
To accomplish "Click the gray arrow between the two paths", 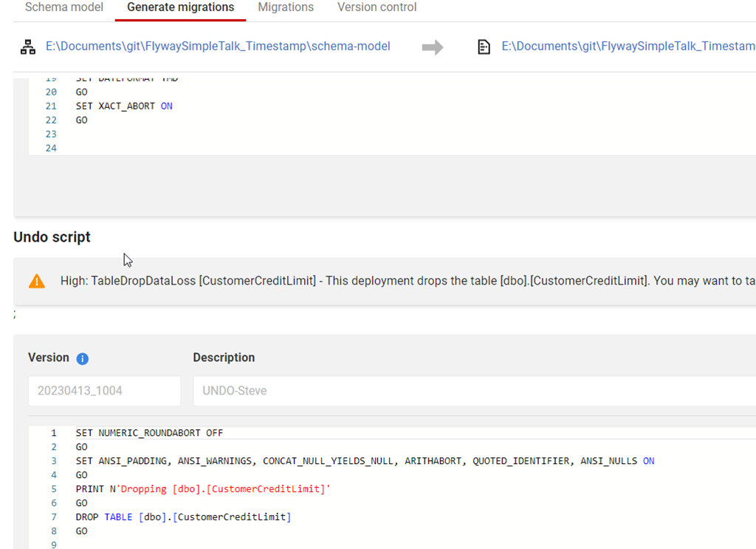I will [x=433, y=46].
